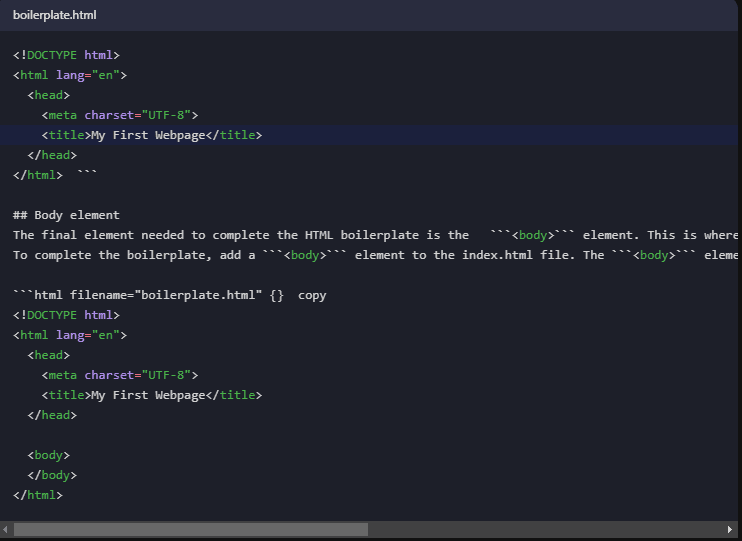This screenshot has height=541, width=742.
Task: Click the second <title>My First Webpage line
Action: (x=152, y=395)
